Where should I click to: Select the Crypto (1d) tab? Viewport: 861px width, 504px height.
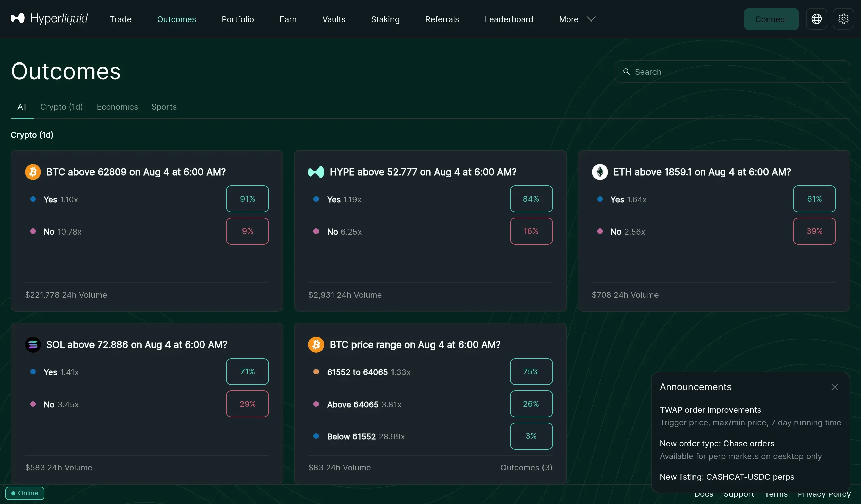pyautogui.click(x=62, y=107)
